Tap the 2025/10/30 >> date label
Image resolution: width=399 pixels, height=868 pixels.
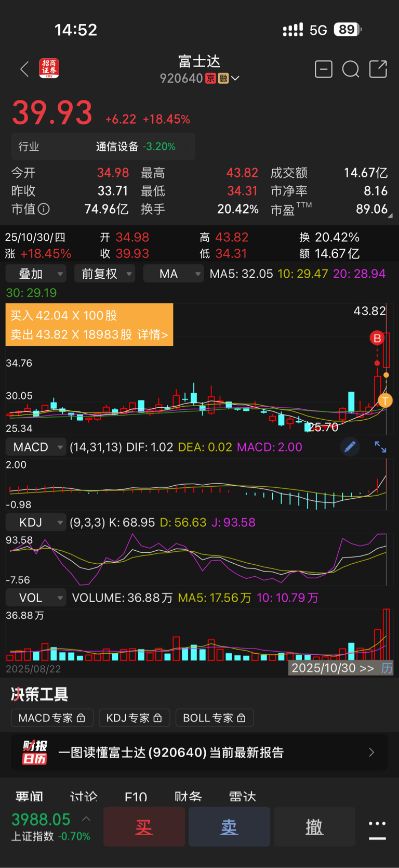pyautogui.click(x=332, y=668)
